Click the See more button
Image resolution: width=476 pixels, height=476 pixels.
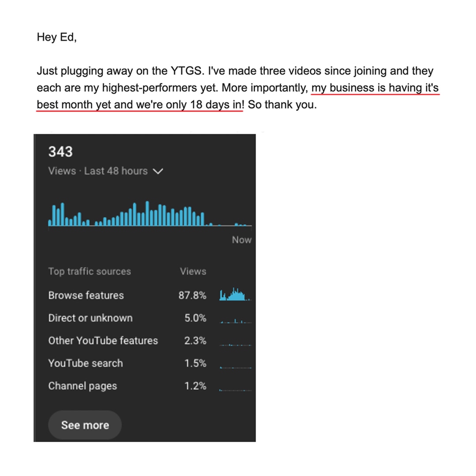(85, 425)
